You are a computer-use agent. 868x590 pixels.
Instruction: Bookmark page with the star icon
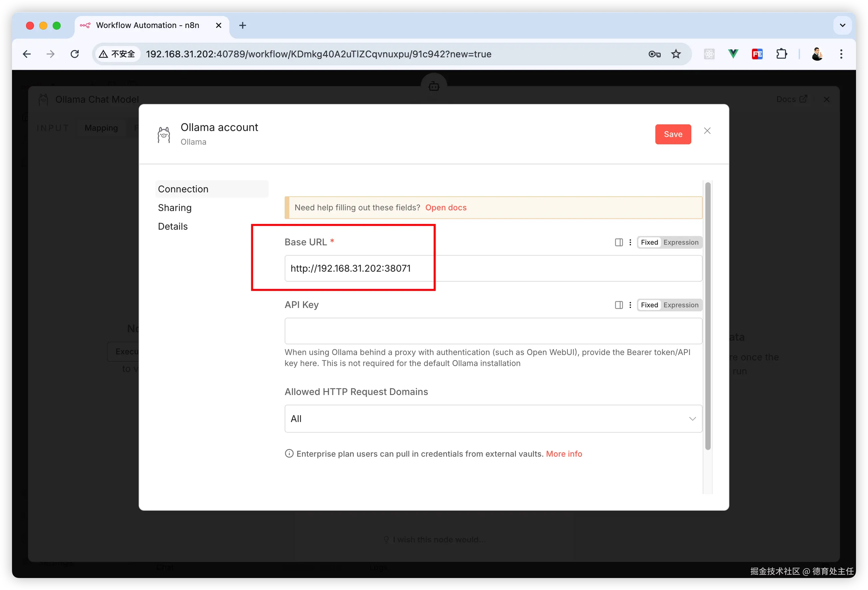click(x=676, y=54)
